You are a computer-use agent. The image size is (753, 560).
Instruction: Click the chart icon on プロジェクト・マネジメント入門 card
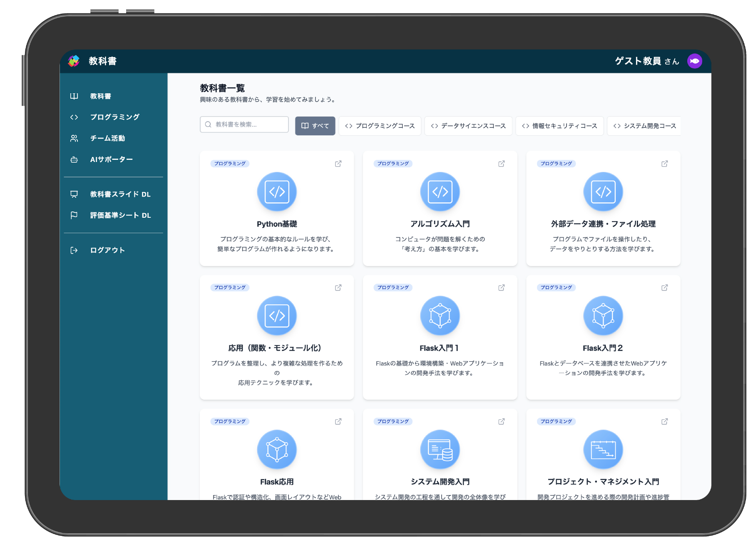(x=603, y=449)
